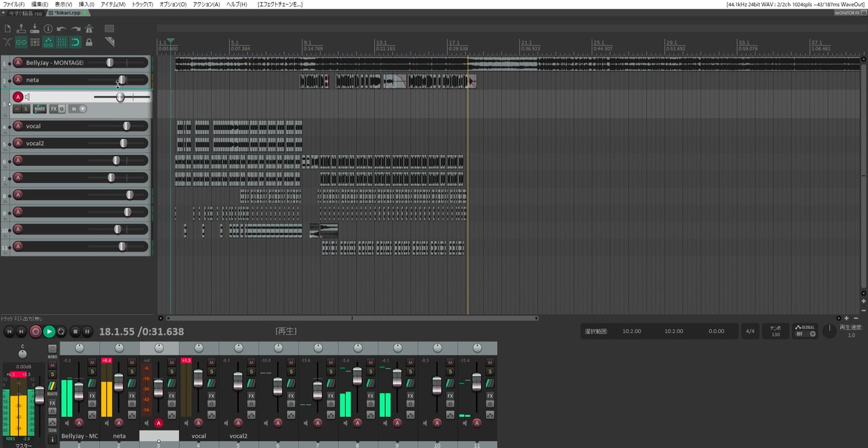Solo the neta channel in mixer
This screenshot has width=868, height=448.
132,371
